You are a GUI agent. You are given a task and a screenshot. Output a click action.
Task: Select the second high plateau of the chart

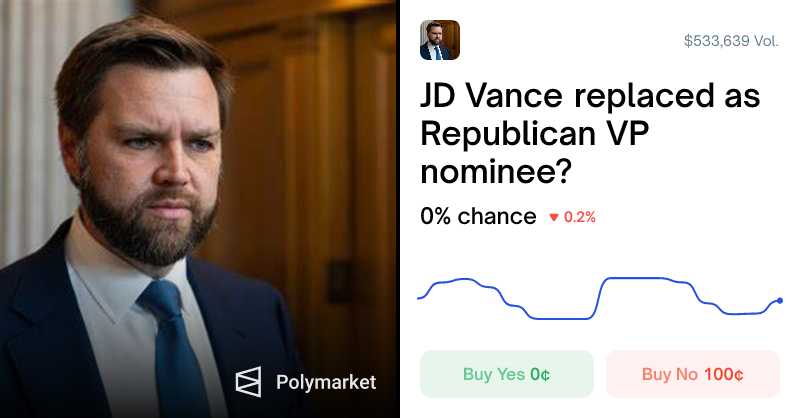click(638, 278)
